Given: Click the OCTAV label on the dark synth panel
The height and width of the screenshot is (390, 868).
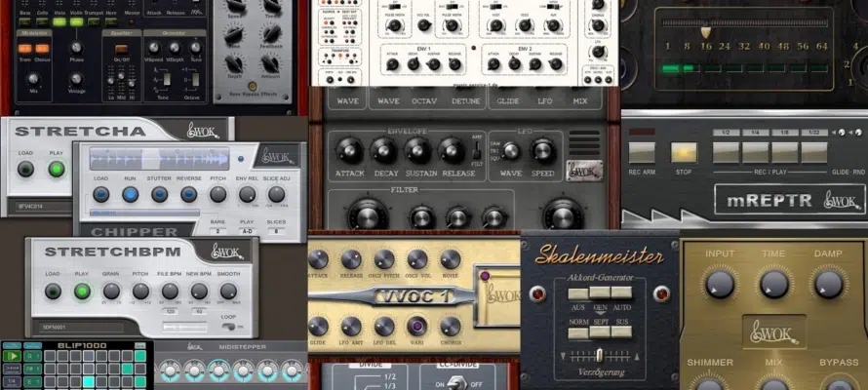Looking at the screenshot, I should click(422, 101).
